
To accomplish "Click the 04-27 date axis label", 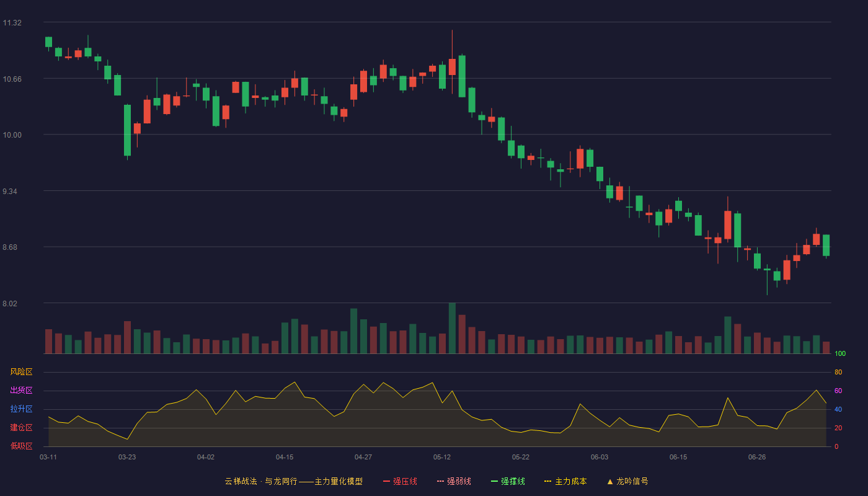I will 363,457.
